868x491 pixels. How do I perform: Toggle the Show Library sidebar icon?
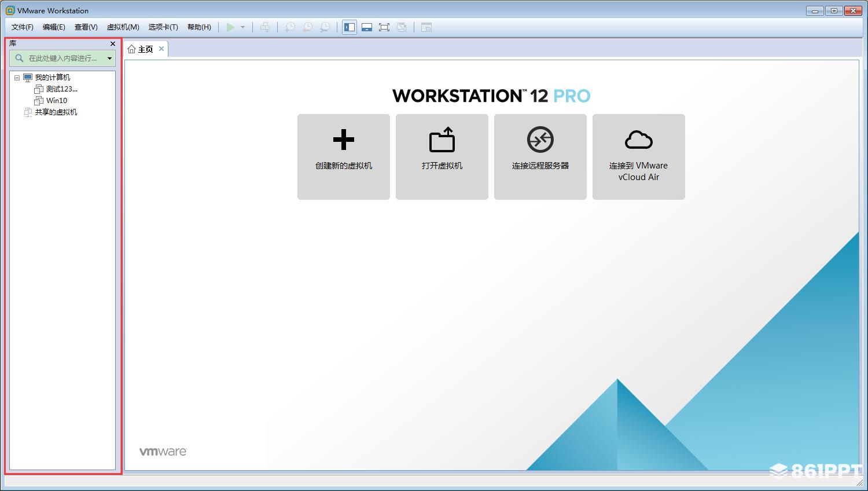(350, 27)
